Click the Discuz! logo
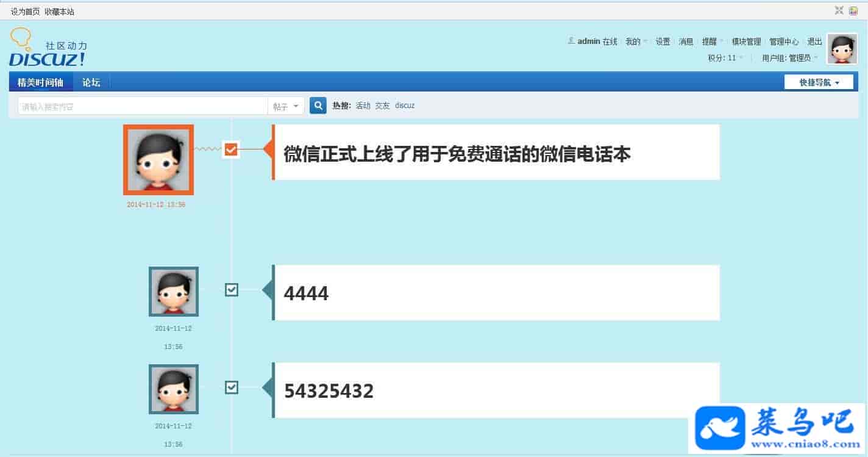This screenshot has width=868, height=457. coord(48,48)
